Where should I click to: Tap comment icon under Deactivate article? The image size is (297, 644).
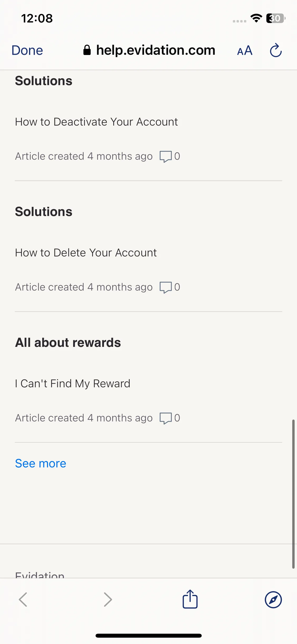click(166, 157)
